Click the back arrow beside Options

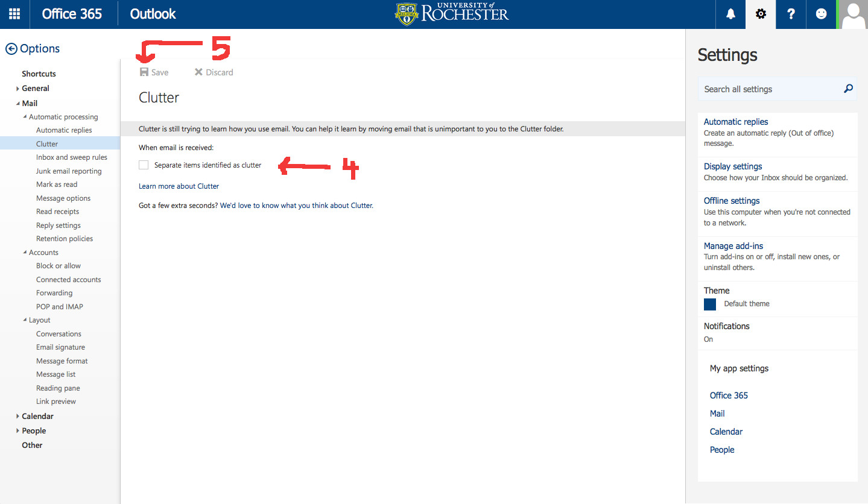(x=11, y=49)
